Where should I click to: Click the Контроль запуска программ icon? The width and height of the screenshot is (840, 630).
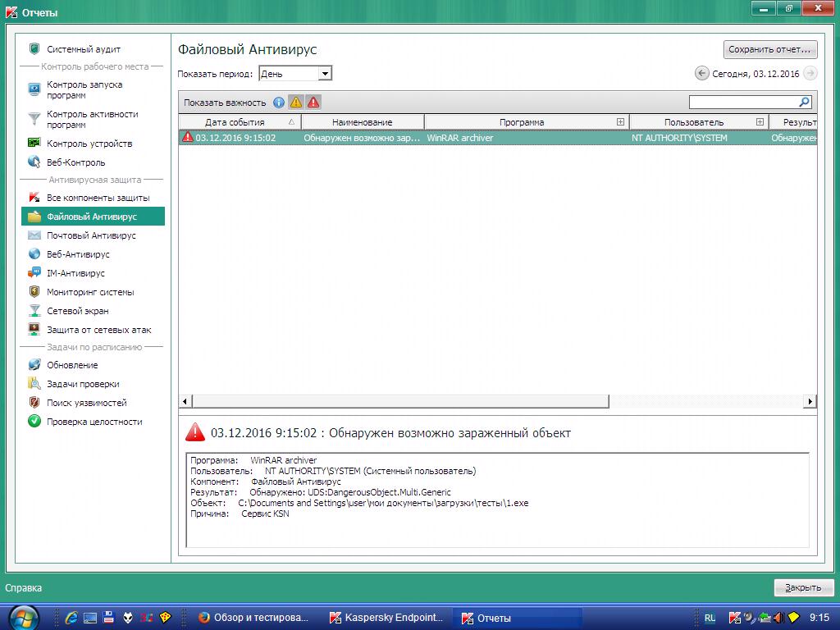tap(34, 89)
